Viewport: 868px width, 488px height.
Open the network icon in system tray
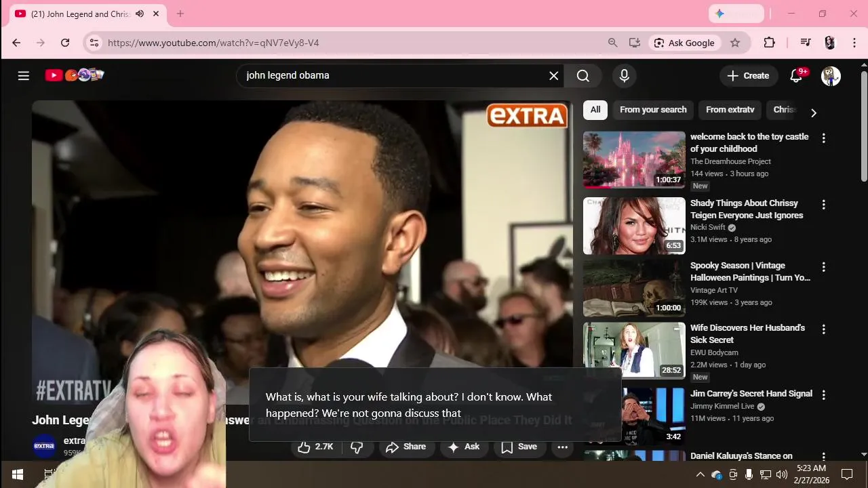tap(766, 474)
